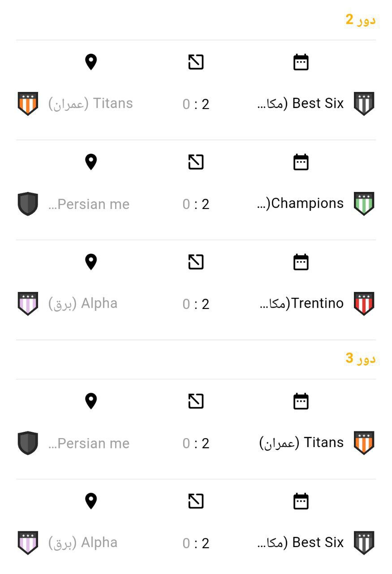This screenshot has height=574, width=392.
Task: Select the round 3 header label
Action: [360, 358]
